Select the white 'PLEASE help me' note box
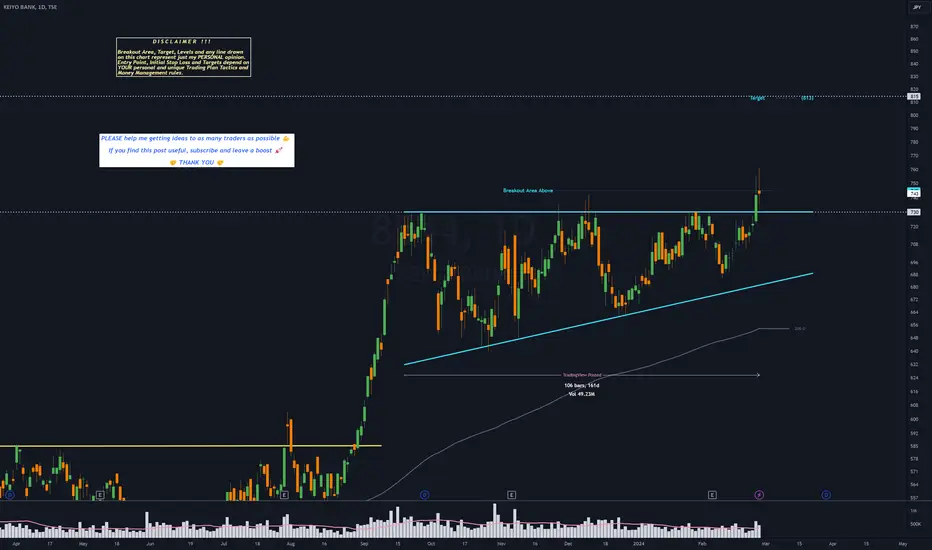932x550 pixels. click(197, 150)
